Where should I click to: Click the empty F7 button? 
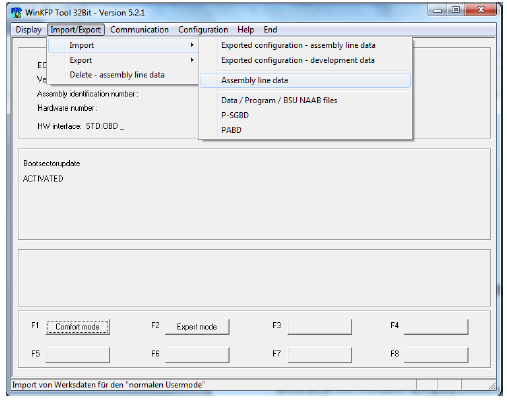click(x=319, y=355)
